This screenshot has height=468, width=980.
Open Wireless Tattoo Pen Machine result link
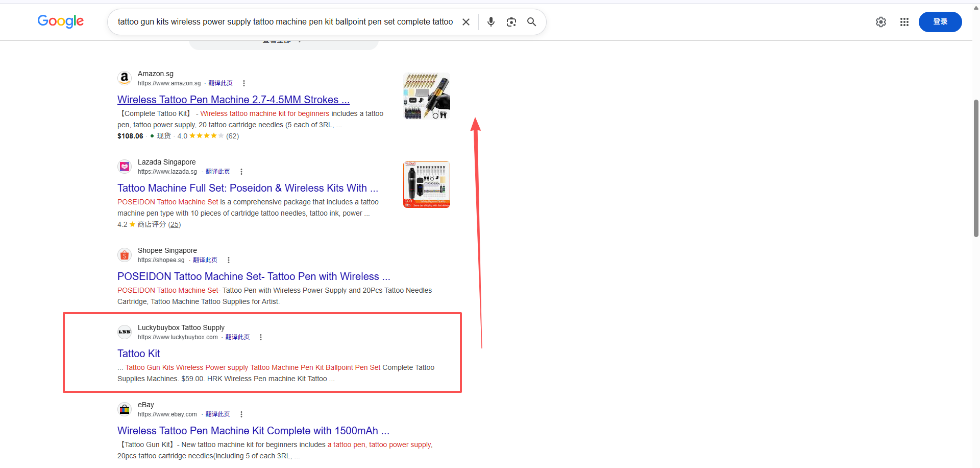233,100
